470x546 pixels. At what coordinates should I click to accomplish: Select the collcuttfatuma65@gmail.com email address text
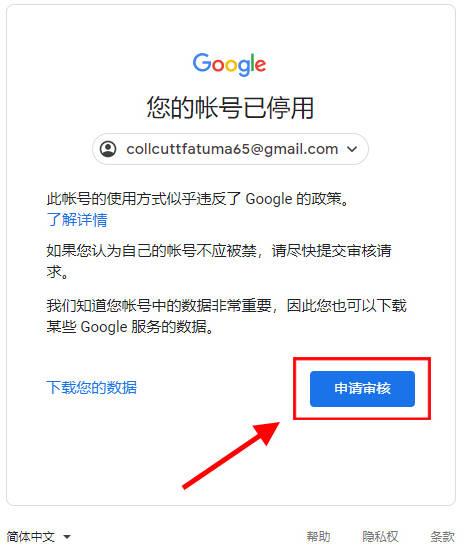coord(232,149)
